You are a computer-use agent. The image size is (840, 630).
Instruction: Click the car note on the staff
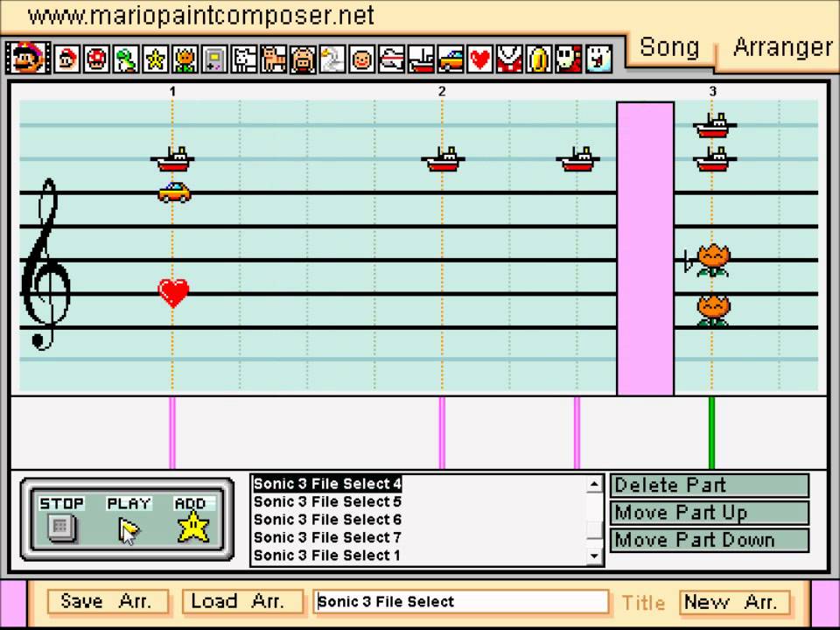click(x=174, y=192)
